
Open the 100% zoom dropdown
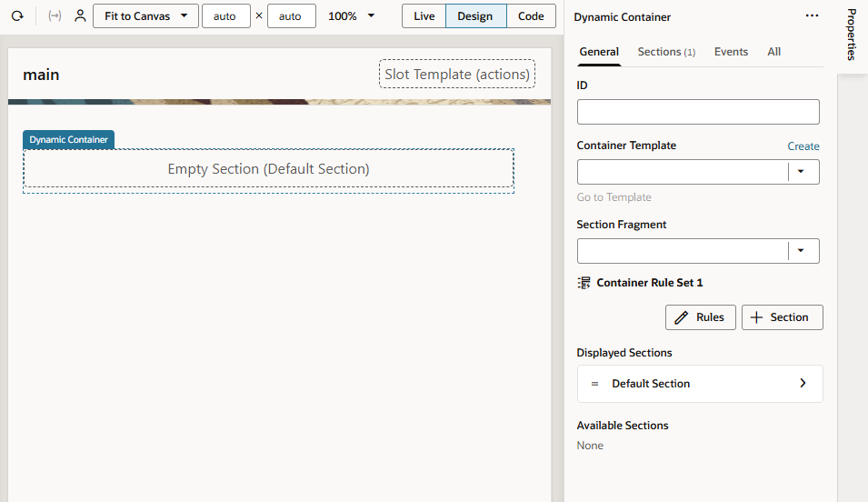click(351, 16)
